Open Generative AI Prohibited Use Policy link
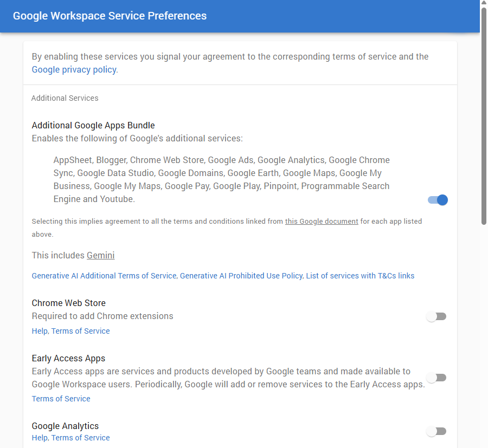This screenshot has width=488, height=448. pos(241,276)
